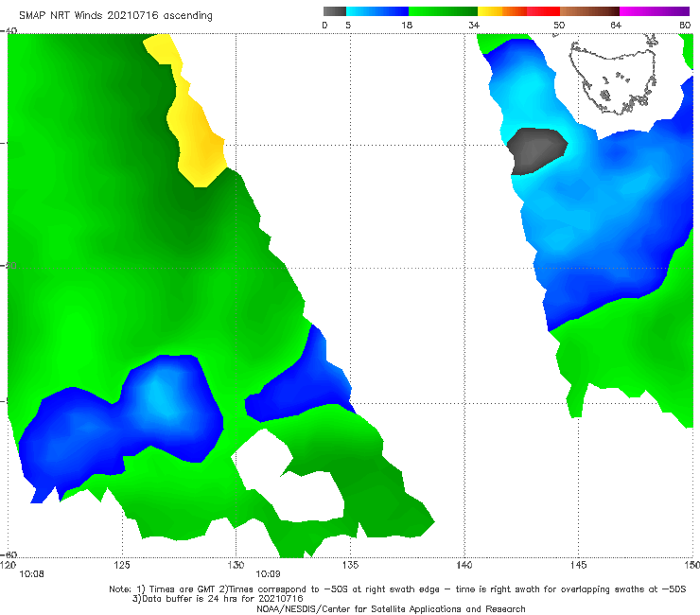Click the longitude label '145'
Image resolution: width=700 pixels, height=615 pixels.
pyautogui.click(x=579, y=565)
